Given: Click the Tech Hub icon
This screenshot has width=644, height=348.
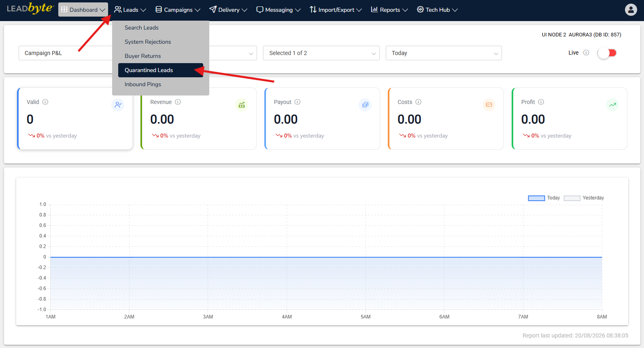Looking at the screenshot, I should click(x=421, y=9).
